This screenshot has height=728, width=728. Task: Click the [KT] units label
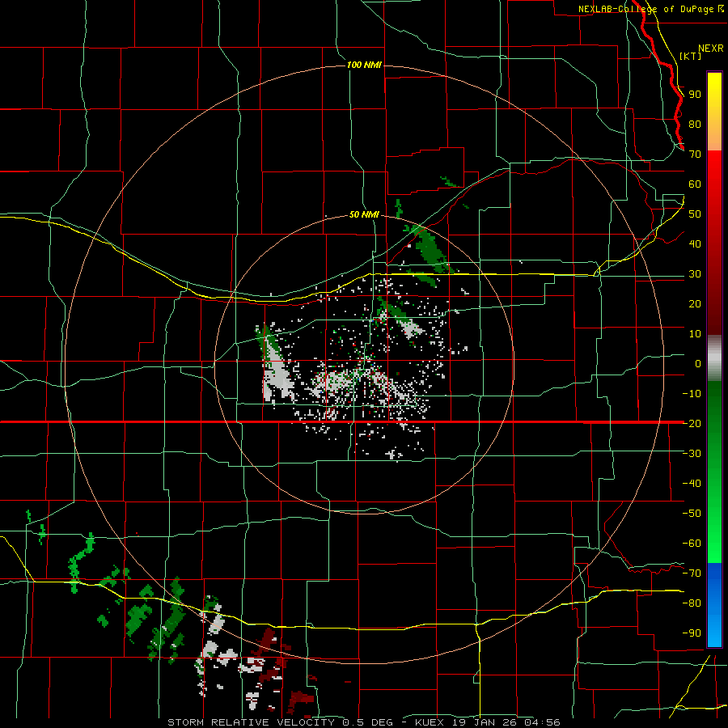[x=691, y=56]
